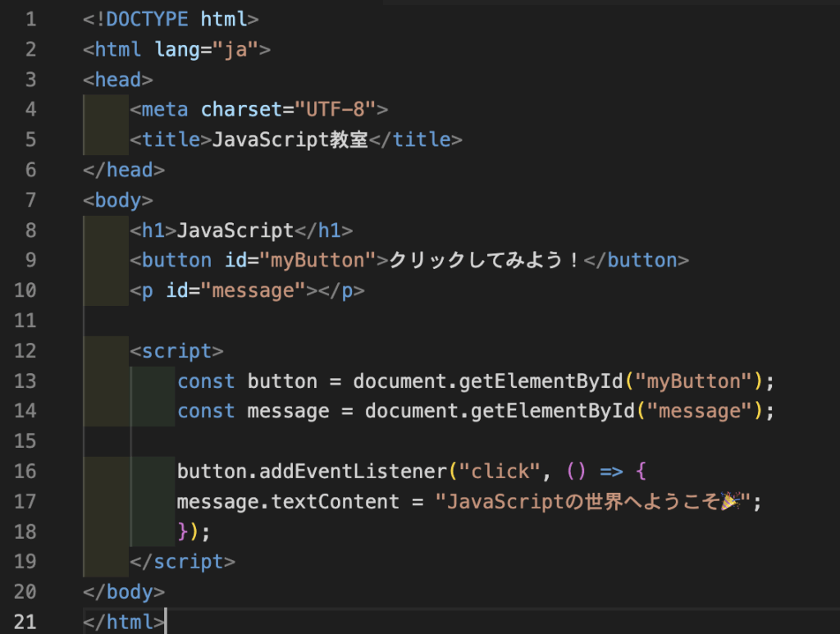Select the title text JavaScript教室

[287, 139]
